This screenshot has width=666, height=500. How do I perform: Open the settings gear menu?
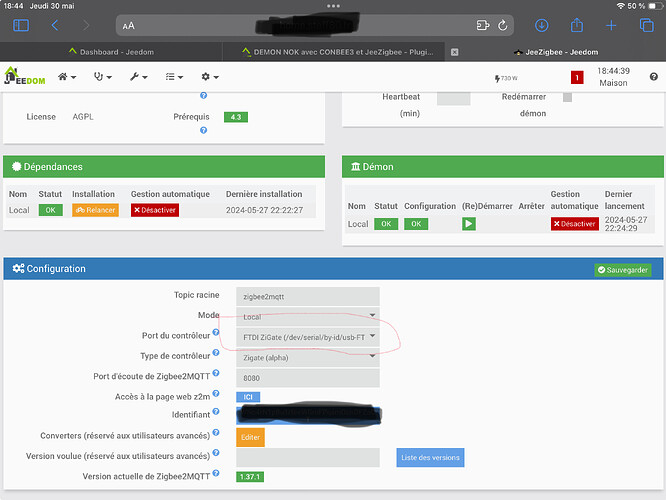210,77
